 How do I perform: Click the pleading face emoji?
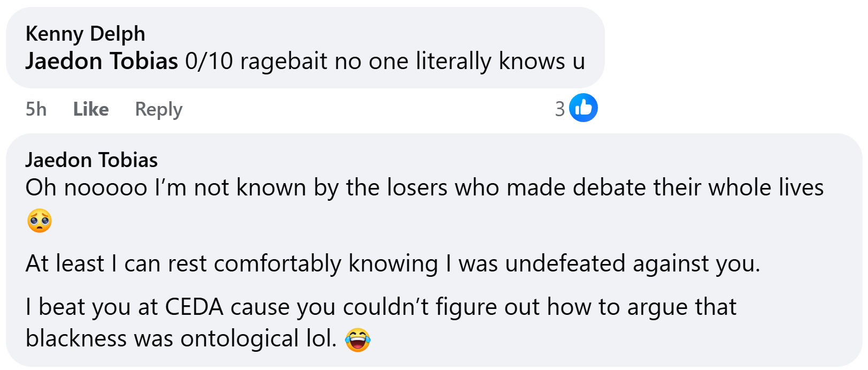coord(40,221)
